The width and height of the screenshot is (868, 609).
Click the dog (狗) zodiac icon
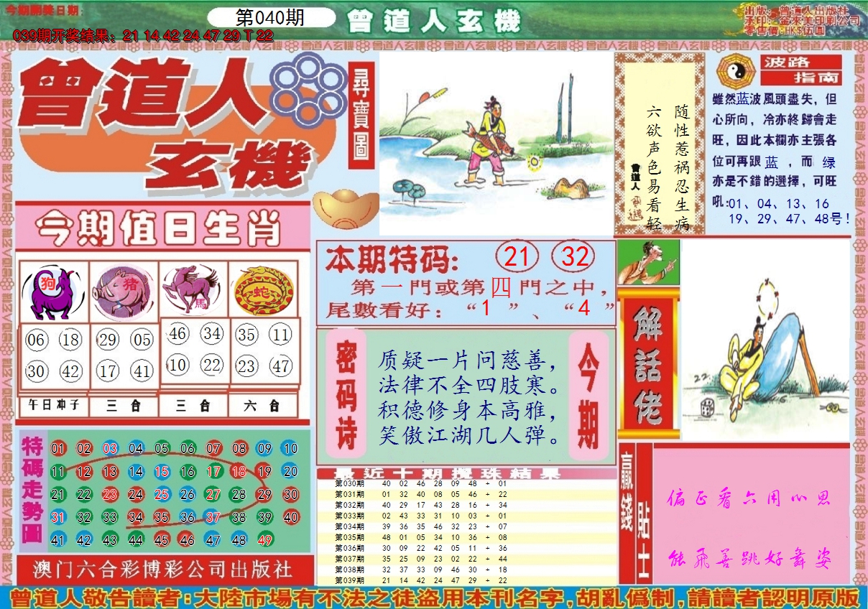coord(52,292)
